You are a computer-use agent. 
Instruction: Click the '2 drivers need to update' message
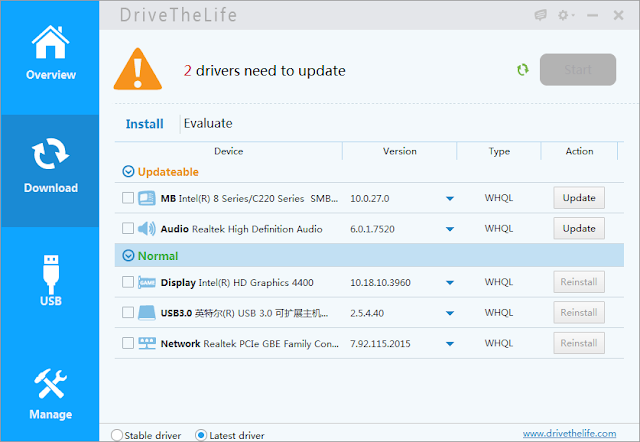point(264,71)
